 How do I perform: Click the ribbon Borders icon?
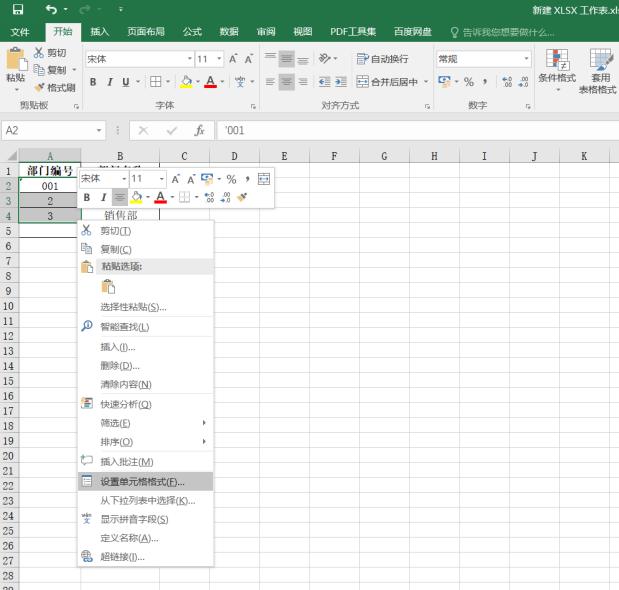[156, 82]
